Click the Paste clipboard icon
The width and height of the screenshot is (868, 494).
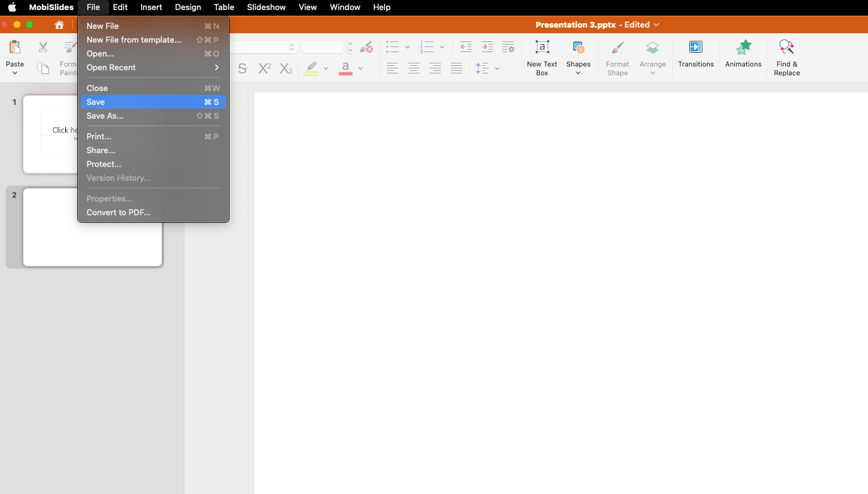pos(14,48)
